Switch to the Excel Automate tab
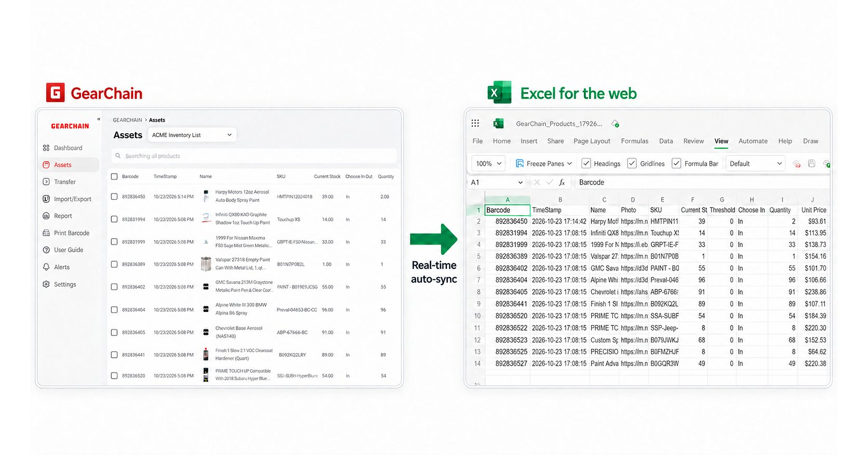The height and width of the screenshot is (455, 868). 753,141
